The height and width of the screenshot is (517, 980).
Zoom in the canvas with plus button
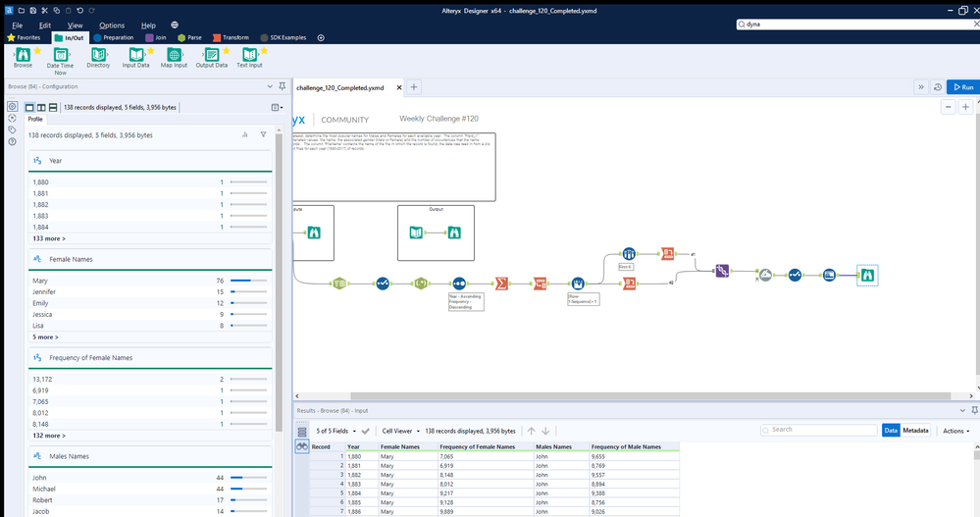tap(965, 107)
